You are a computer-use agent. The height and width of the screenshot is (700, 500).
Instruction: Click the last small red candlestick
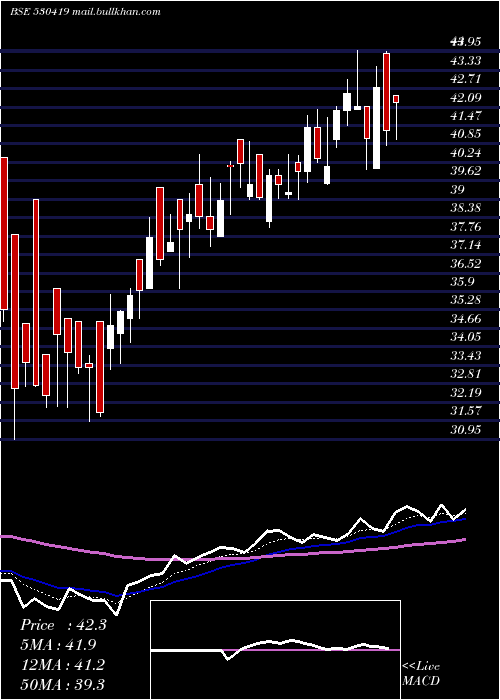(x=396, y=99)
